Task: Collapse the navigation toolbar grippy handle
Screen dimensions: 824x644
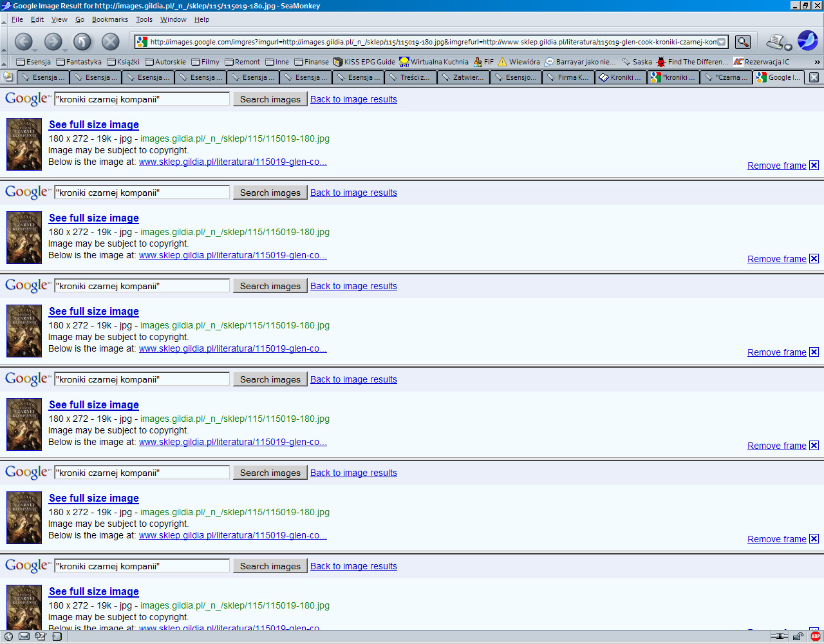Action: 5,42
